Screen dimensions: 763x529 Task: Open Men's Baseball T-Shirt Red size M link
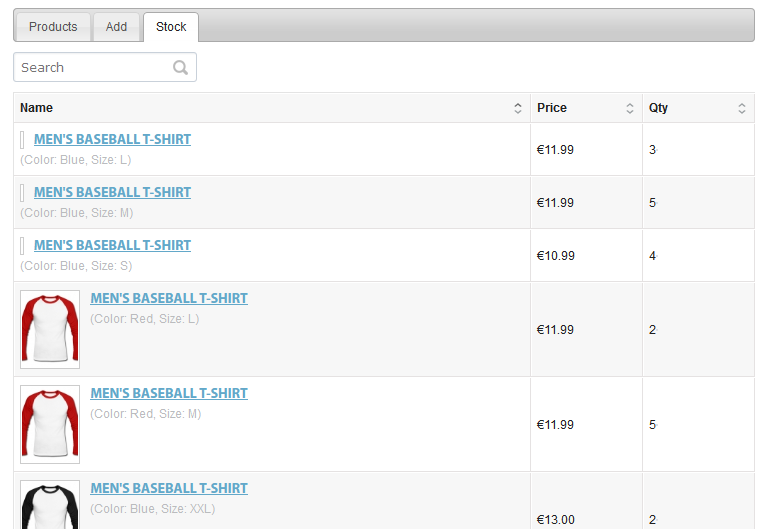[169, 393]
